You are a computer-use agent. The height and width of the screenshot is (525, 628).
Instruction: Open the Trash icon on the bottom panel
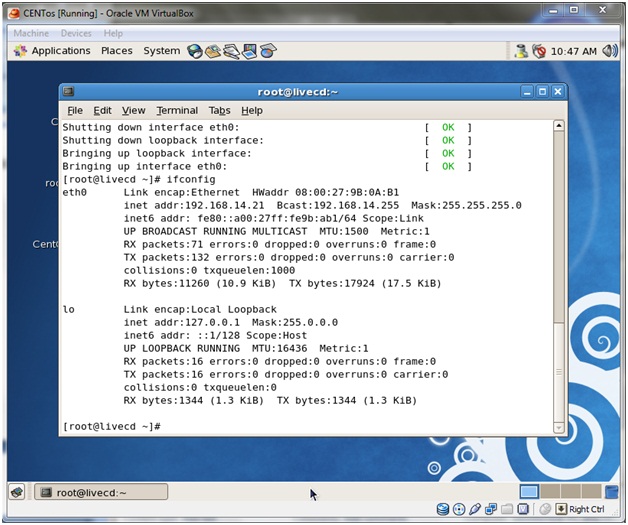[x=611, y=491]
